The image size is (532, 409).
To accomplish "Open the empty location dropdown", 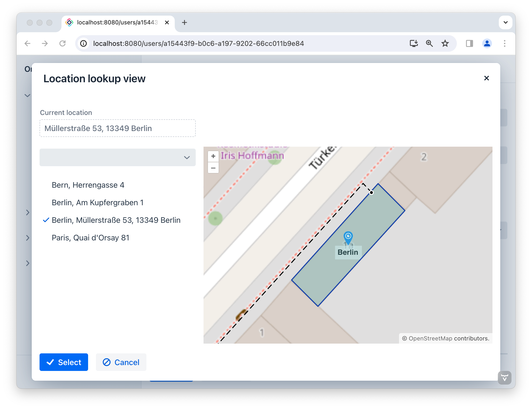I will tap(117, 157).
